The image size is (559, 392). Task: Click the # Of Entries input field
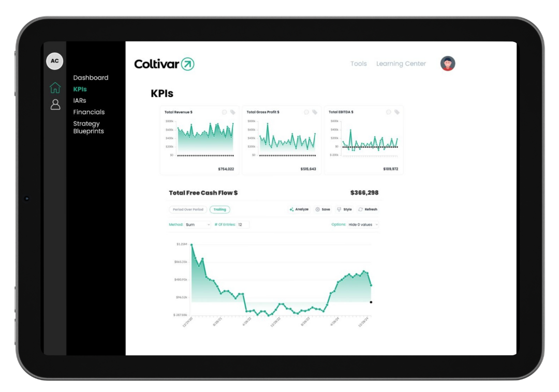[x=243, y=224]
